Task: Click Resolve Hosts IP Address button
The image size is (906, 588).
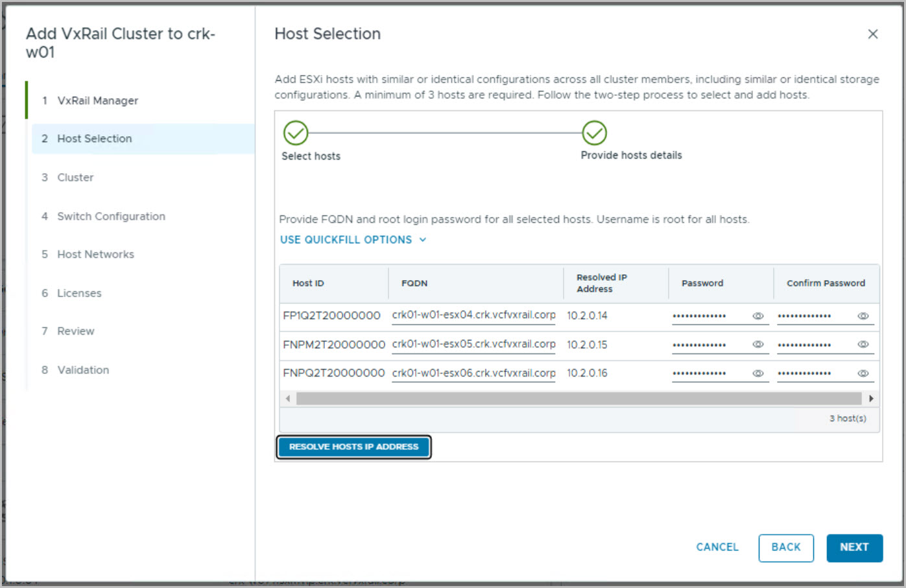Action: click(353, 447)
